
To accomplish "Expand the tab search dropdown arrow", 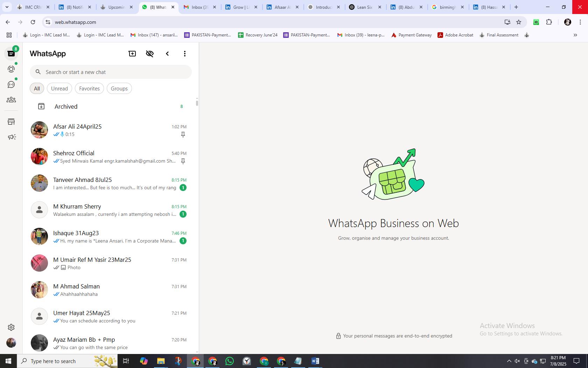I will pos(7,7).
